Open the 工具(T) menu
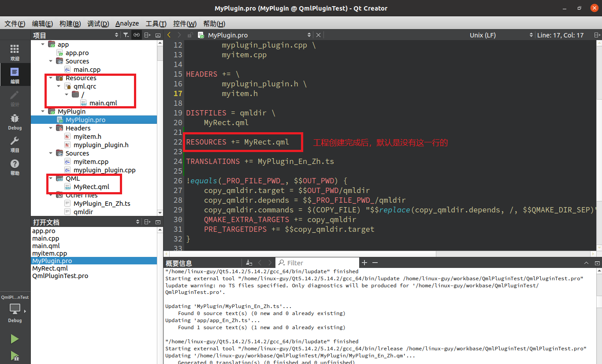The height and width of the screenshot is (364, 602). 155,23
